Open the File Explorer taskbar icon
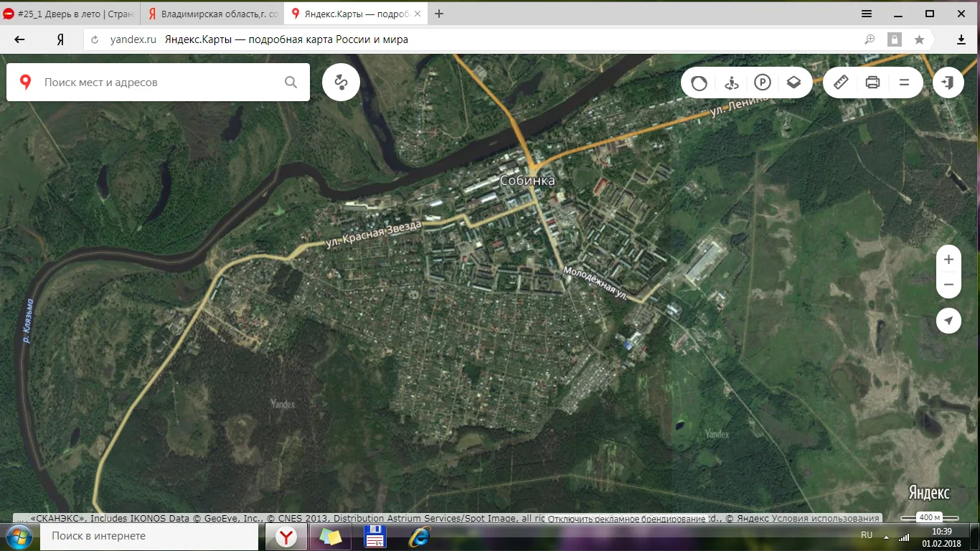This screenshot has height=551, width=980. [x=331, y=537]
